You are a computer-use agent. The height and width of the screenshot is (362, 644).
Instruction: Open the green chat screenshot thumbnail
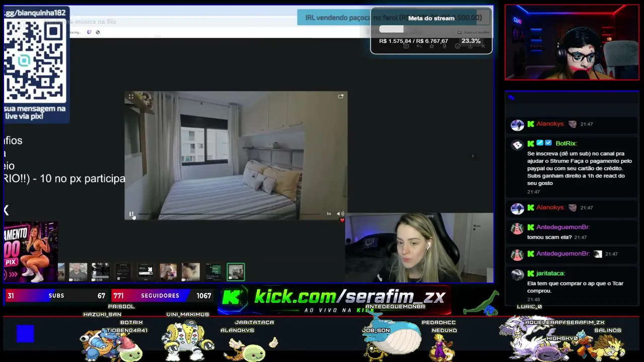(213, 272)
